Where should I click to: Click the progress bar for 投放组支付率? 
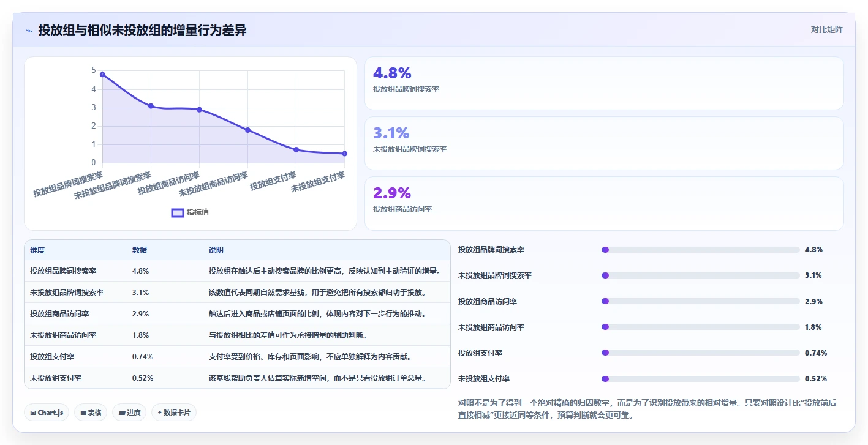701,353
